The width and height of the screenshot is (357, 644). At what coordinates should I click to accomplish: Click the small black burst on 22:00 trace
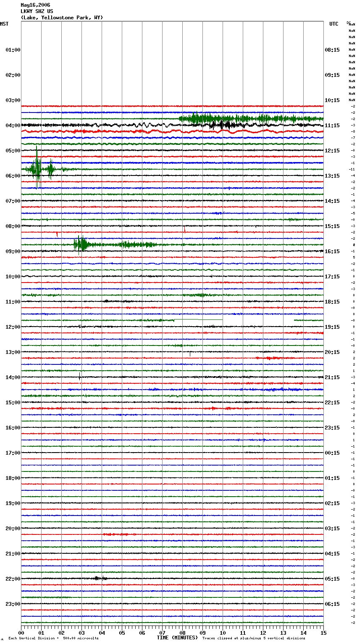click(99, 578)
